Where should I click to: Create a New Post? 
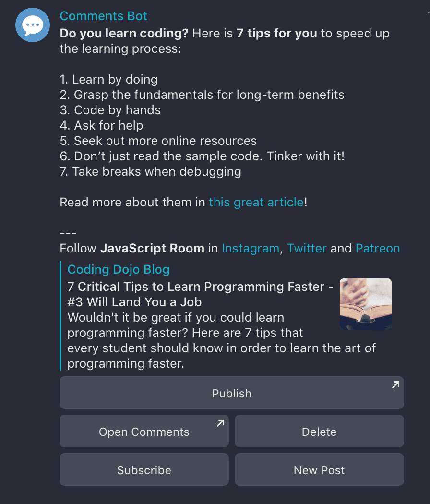click(x=319, y=469)
